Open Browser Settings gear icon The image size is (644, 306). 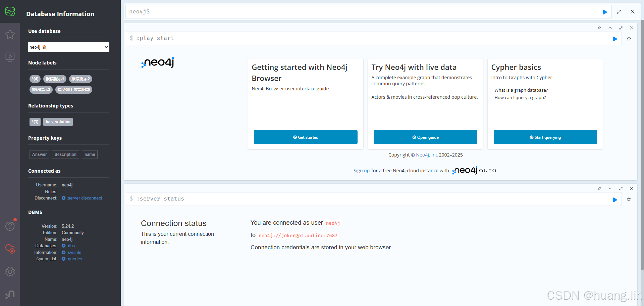(x=10, y=272)
